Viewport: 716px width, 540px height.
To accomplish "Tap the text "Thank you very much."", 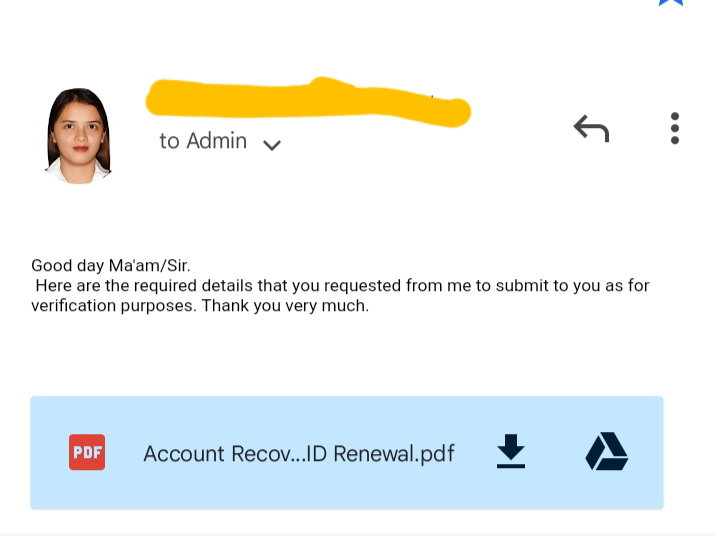I will [285, 305].
